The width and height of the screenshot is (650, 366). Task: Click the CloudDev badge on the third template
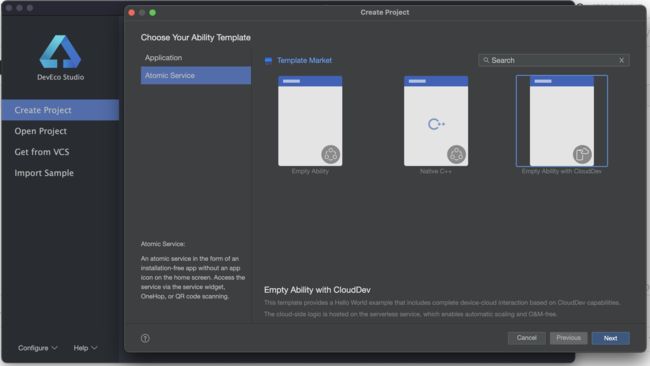(582, 155)
